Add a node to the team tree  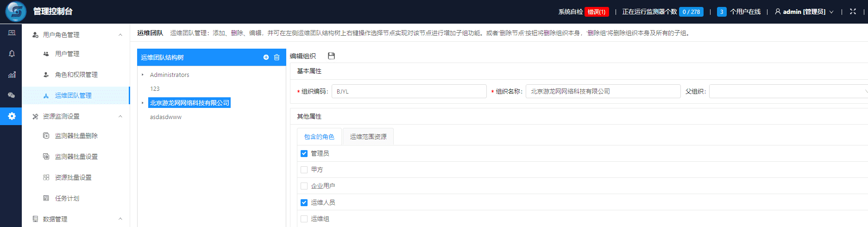click(x=266, y=57)
